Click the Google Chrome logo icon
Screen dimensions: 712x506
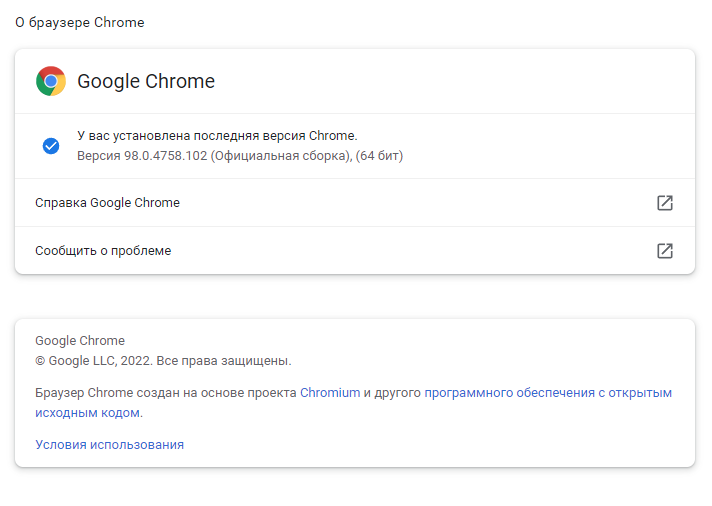pos(51,81)
